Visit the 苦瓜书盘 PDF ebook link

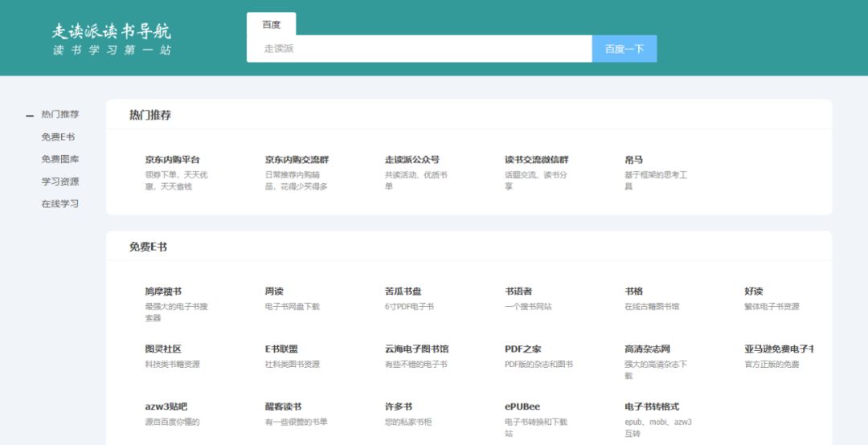tap(403, 292)
